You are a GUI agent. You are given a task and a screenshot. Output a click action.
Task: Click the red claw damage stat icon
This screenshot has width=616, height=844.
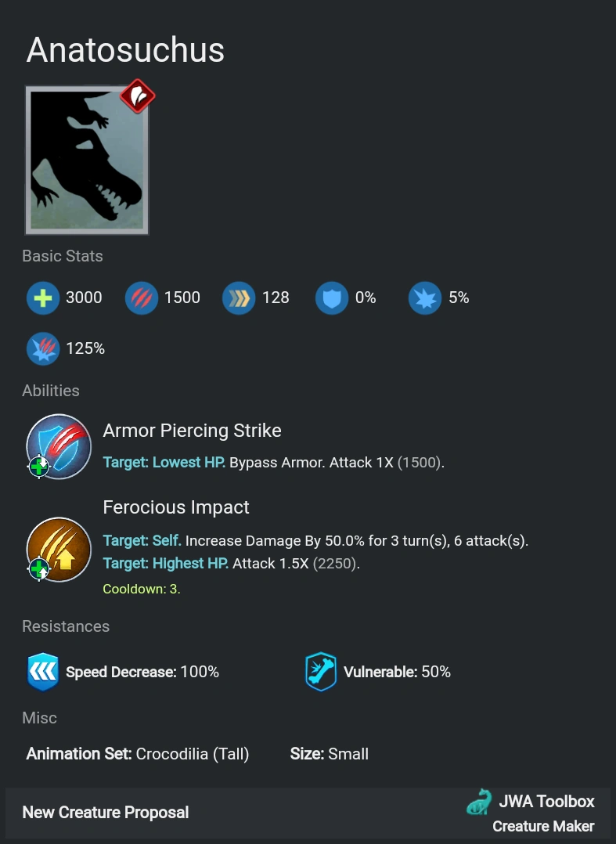(142, 298)
